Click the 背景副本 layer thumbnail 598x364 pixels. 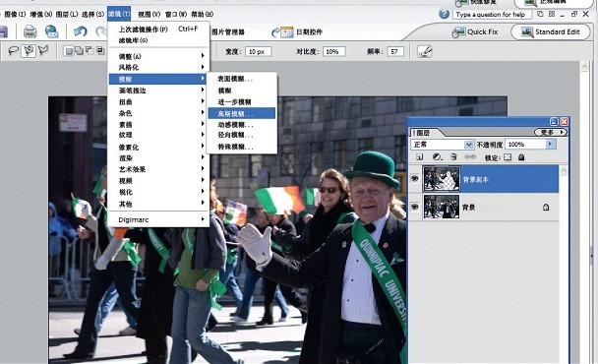(442, 179)
